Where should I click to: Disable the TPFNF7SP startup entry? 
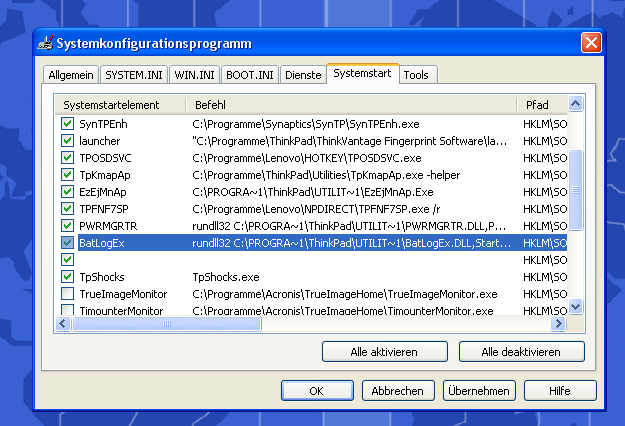point(67,208)
